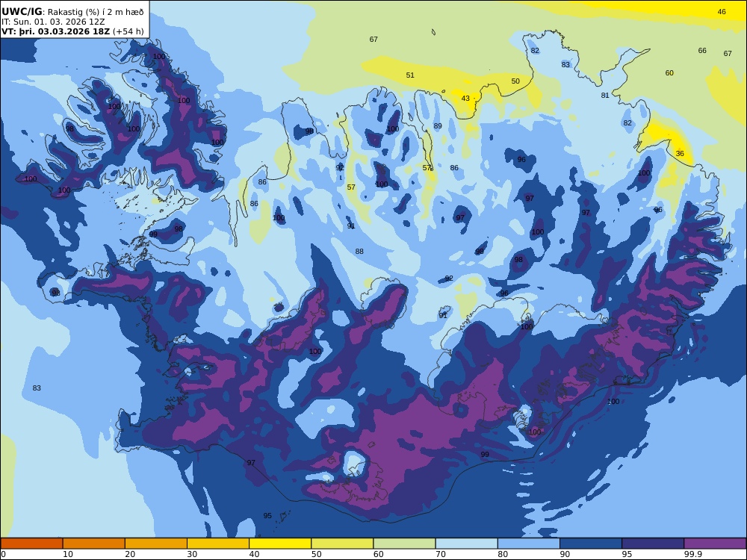The height and width of the screenshot is (560, 747).
Task: Click the humidity value '88' on the map
Action: [359, 251]
